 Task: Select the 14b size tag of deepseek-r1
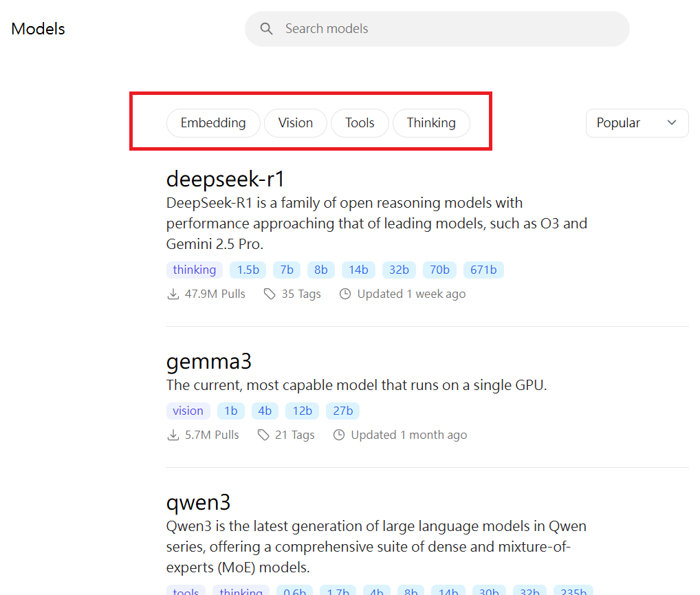coord(358,270)
